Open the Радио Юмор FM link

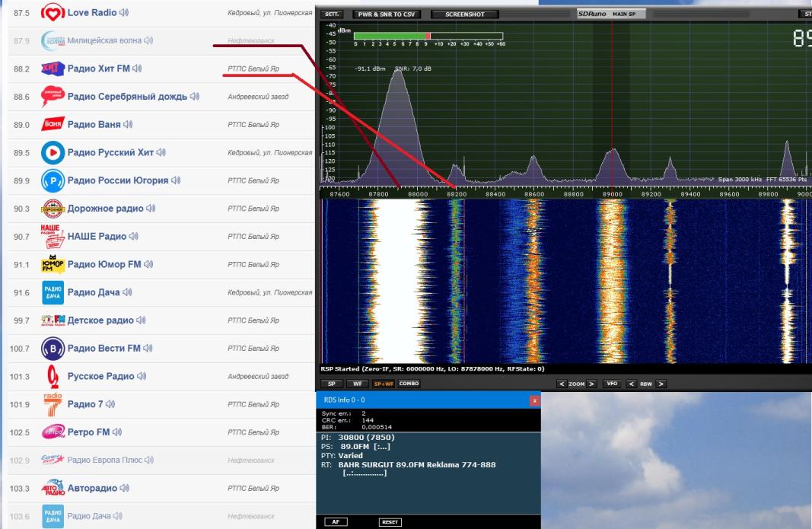[x=104, y=264]
